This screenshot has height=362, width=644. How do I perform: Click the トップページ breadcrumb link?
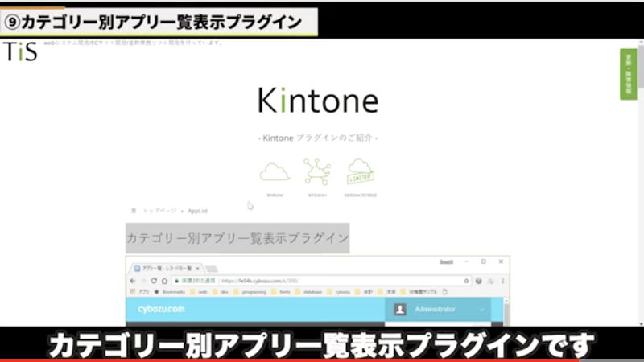tap(159, 210)
